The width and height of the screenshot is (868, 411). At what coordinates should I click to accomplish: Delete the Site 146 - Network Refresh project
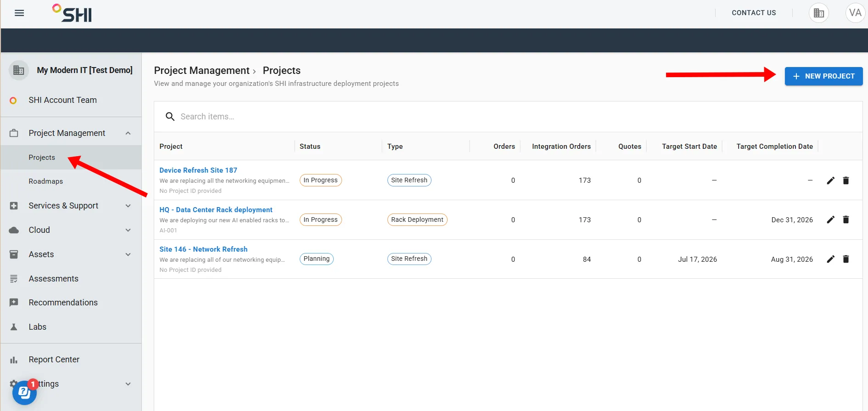click(846, 259)
